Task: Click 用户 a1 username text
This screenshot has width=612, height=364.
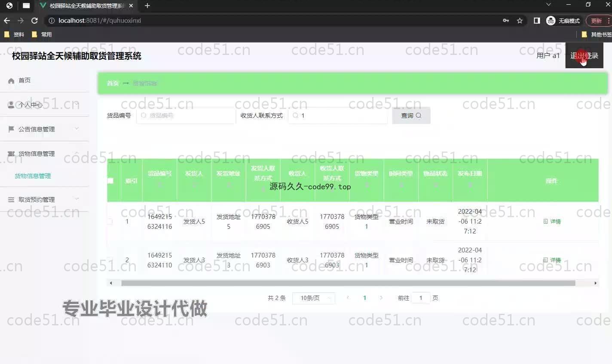Action: [x=548, y=55]
